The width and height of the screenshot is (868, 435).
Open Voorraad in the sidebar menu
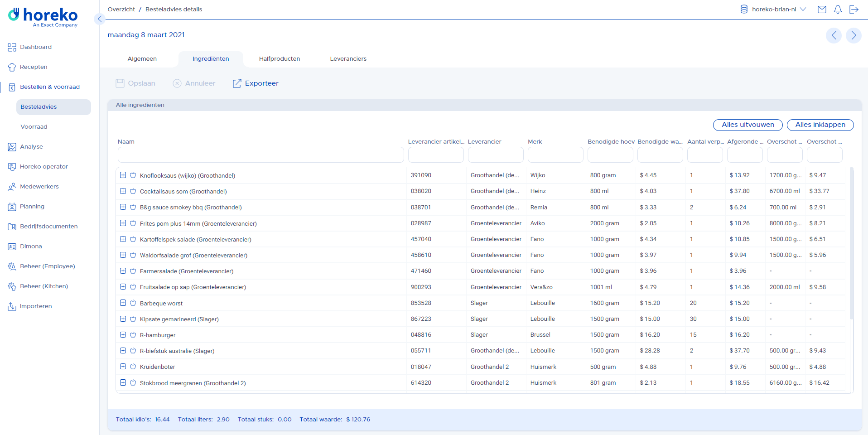34,127
